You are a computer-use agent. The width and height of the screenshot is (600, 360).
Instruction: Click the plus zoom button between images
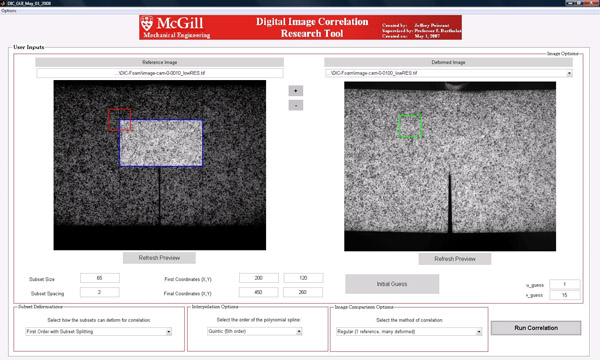click(x=295, y=91)
